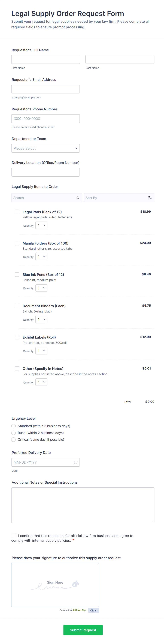Select Critical same day urgency
This screenshot has height=644, width=164.
coord(14,439)
